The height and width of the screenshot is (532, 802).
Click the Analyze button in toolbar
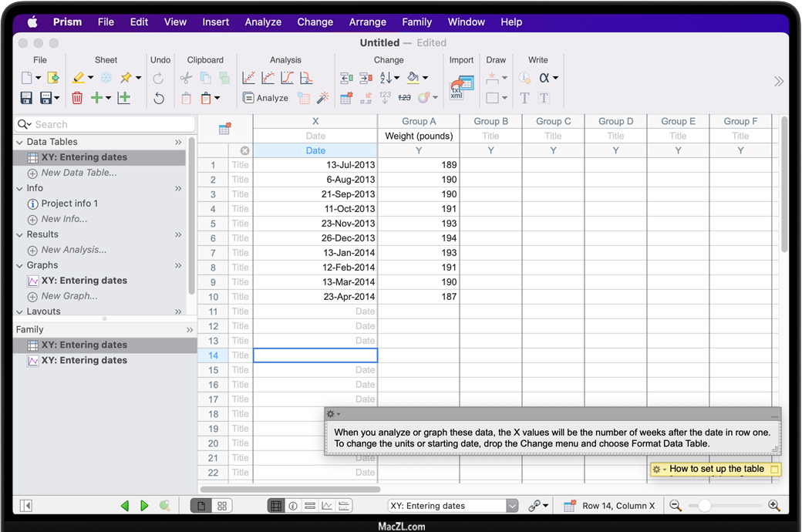click(265, 98)
